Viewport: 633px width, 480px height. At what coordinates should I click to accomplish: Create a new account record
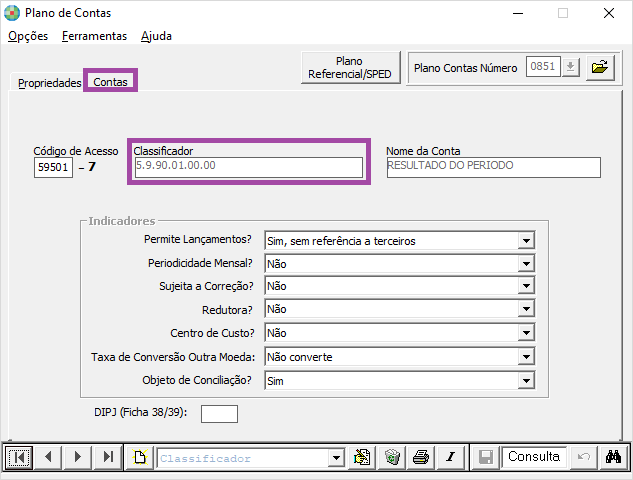[140, 457]
